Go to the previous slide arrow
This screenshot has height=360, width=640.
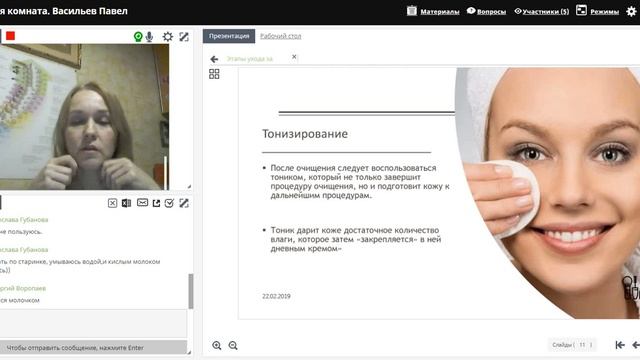coord(636,345)
